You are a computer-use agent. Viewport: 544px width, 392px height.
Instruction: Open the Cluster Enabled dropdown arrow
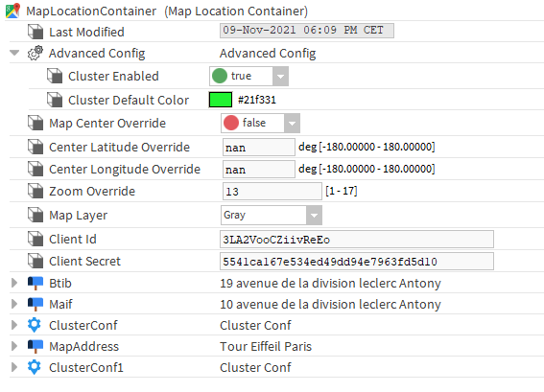280,77
